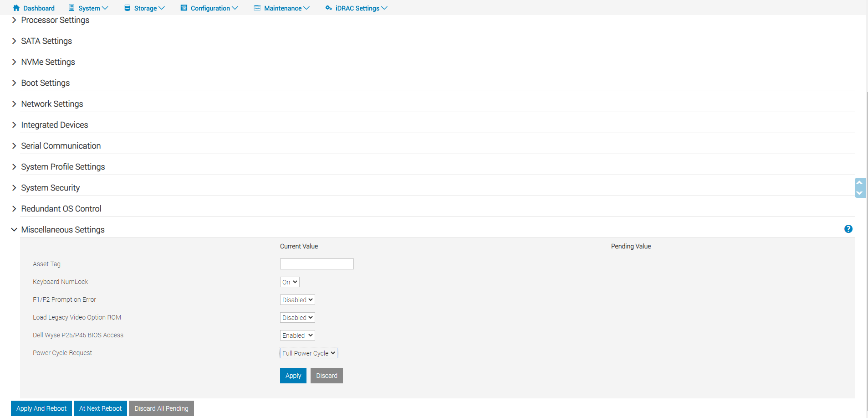Click inside the Asset Tag field

pyautogui.click(x=317, y=263)
